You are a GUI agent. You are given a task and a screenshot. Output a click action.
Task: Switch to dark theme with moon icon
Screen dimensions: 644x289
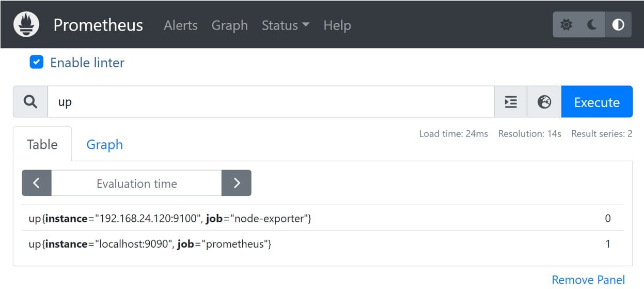pos(592,25)
